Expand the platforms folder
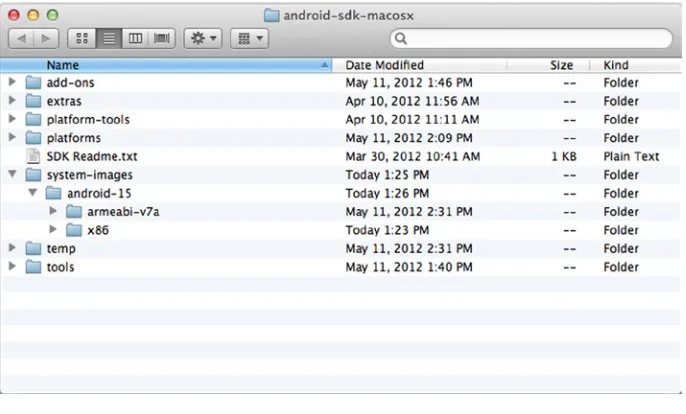 (x=12, y=137)
